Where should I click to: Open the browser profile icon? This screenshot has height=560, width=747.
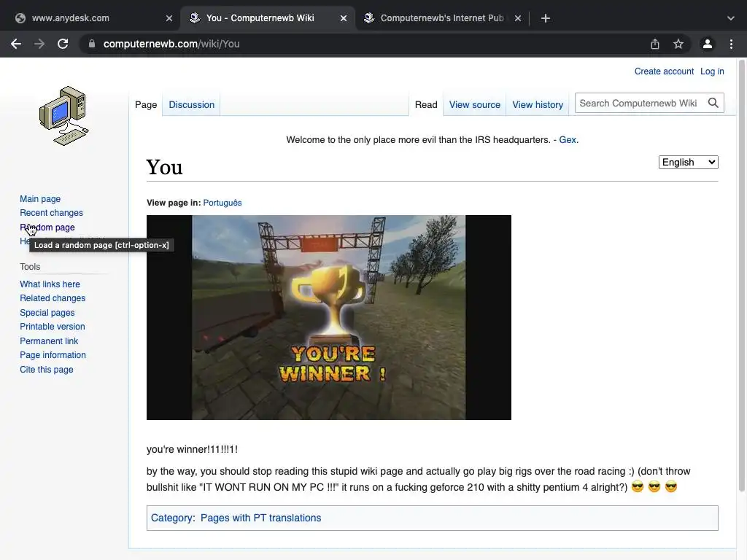708,44
